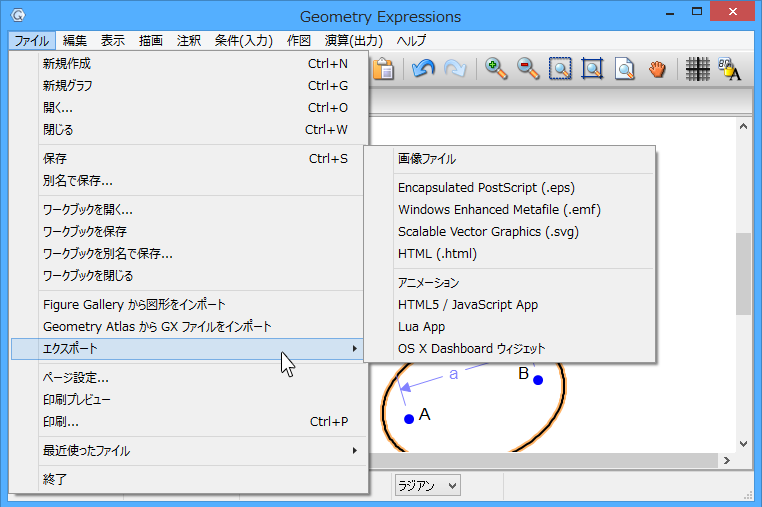
Task: Choose ワークブックを別名で保存... menu item
Action: pyautogui.click(x=187, y=254)
